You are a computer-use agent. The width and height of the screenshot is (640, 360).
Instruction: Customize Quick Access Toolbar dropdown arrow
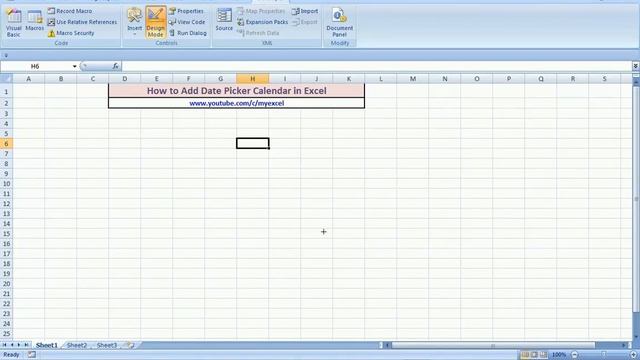click(x=6, y=55)
